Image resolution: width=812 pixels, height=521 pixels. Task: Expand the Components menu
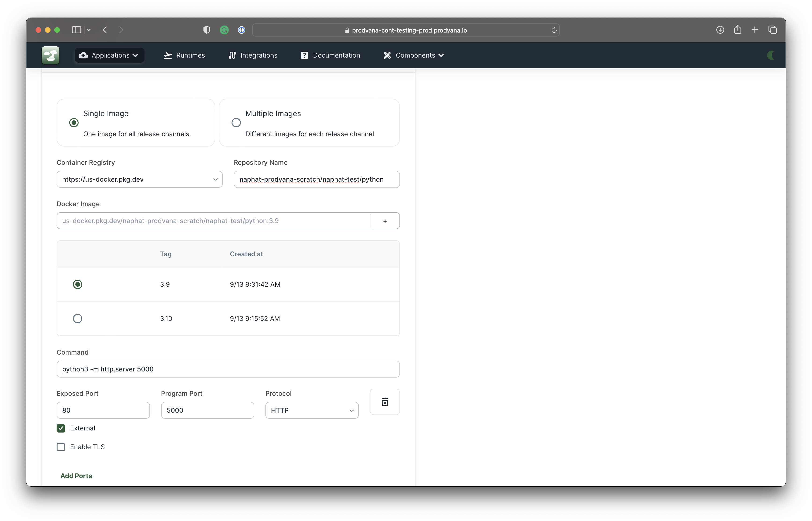tap(414, 55)
